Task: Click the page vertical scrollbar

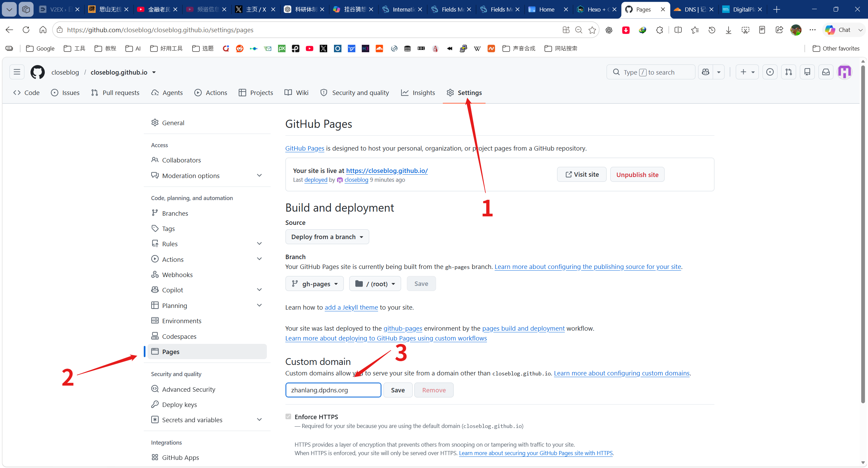Action: (863, 234)
